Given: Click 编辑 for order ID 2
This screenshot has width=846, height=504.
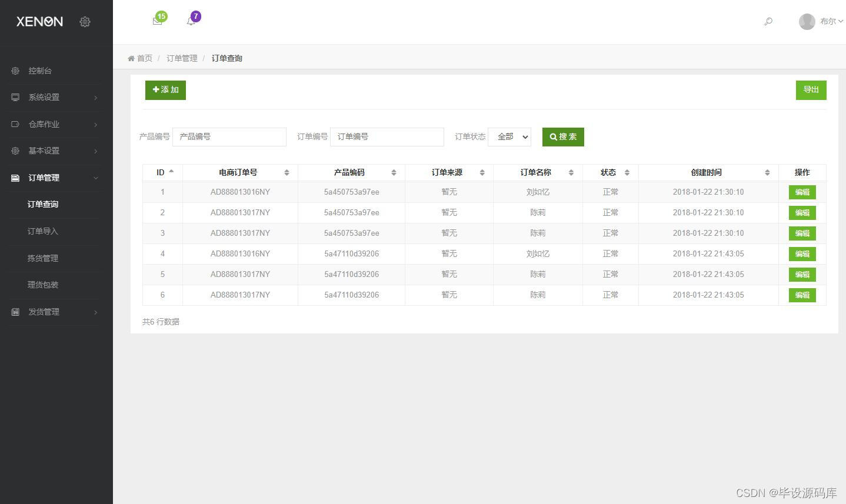Looking at the screenshot, I should pyautogui.click(x=802, y=213).
